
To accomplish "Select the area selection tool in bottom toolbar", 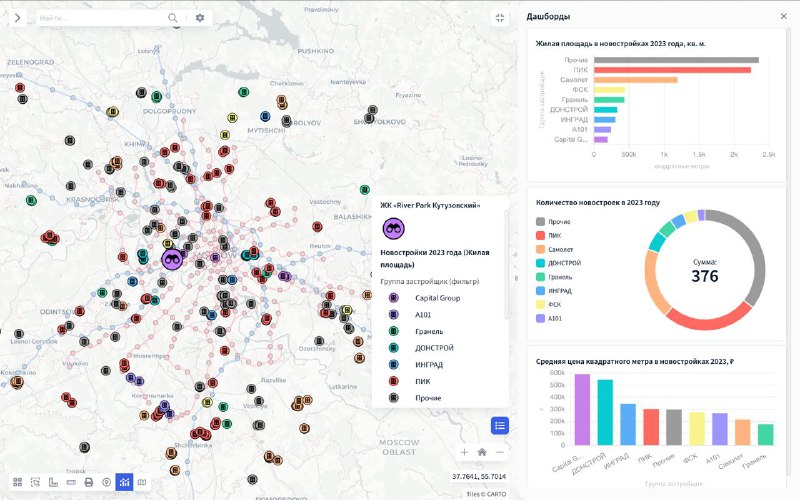I will tap(35, 482).
